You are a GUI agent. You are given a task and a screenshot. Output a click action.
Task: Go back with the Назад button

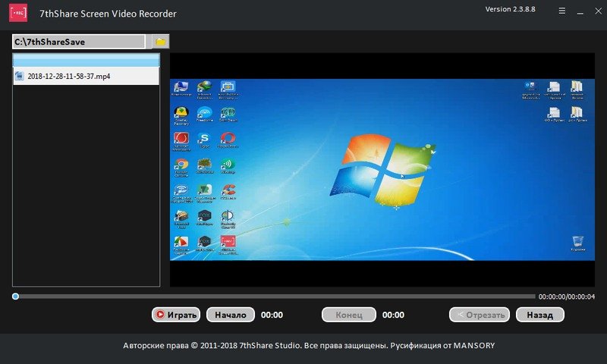point(540,315)
